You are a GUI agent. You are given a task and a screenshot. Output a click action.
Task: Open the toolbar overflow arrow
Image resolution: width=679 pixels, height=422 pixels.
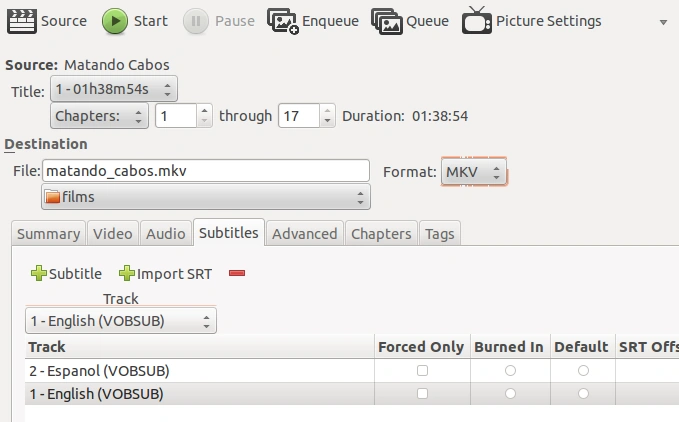pos(663,21)
